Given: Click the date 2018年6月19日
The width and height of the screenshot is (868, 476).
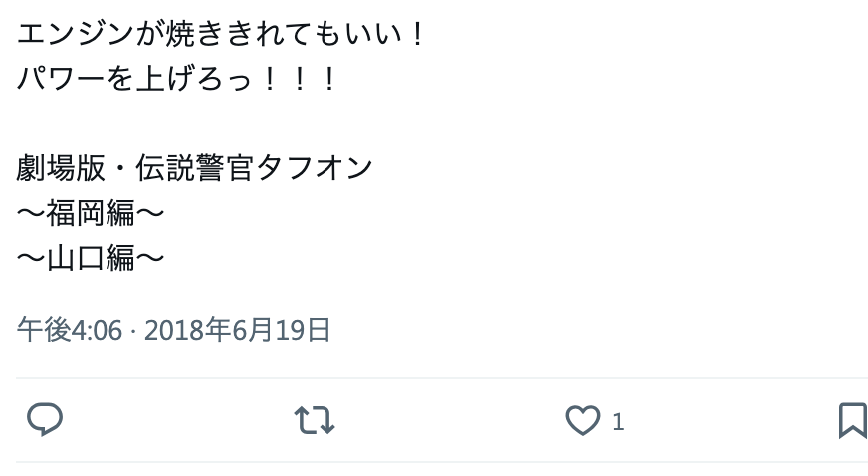Looking at the screenshot, I should [237, 330].
